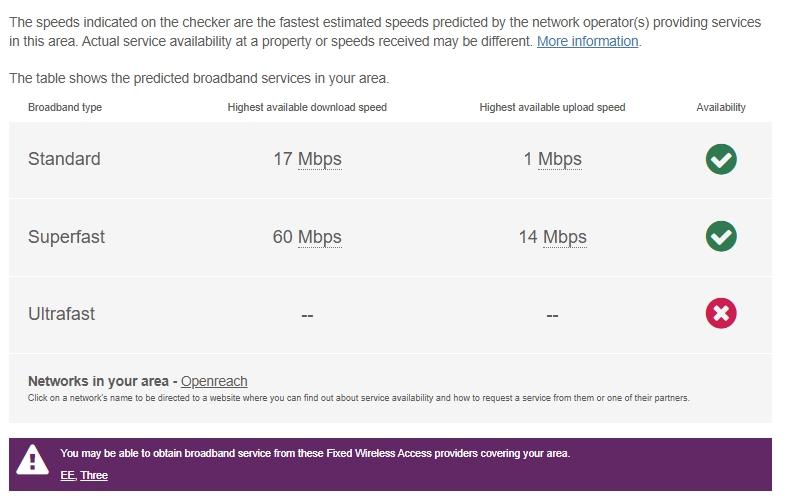This screenshot has width=791, height=500.
Task: Click Mbps abbreviation beside Superfast 60 download
Action: coord(320,237)
